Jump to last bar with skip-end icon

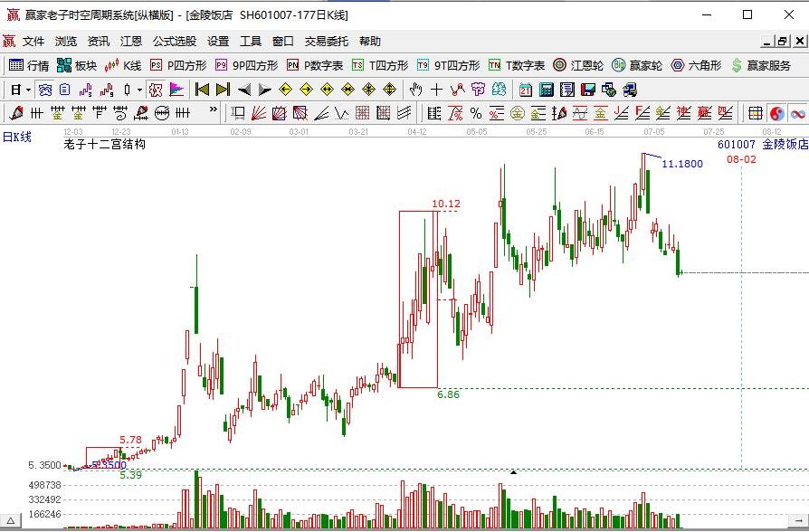pos(223,90)
